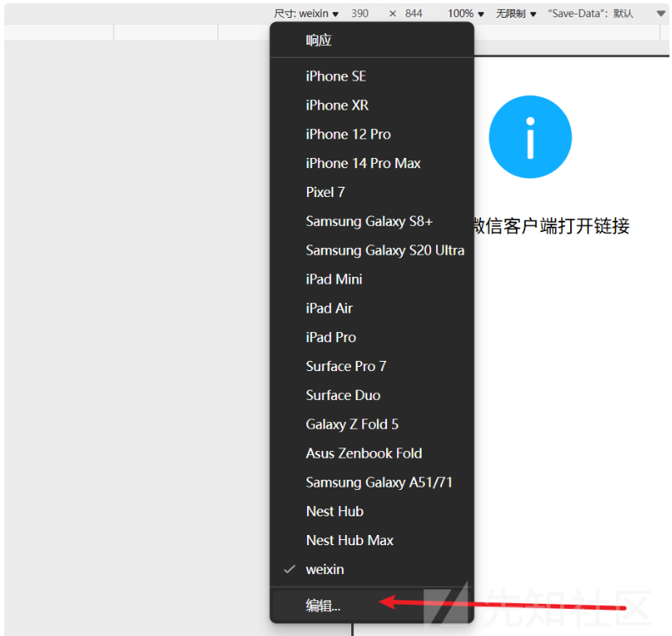The width and height of the screenshot is (672, 636).
Task: Select the 响应 responsive option
Action: (372, 40)
